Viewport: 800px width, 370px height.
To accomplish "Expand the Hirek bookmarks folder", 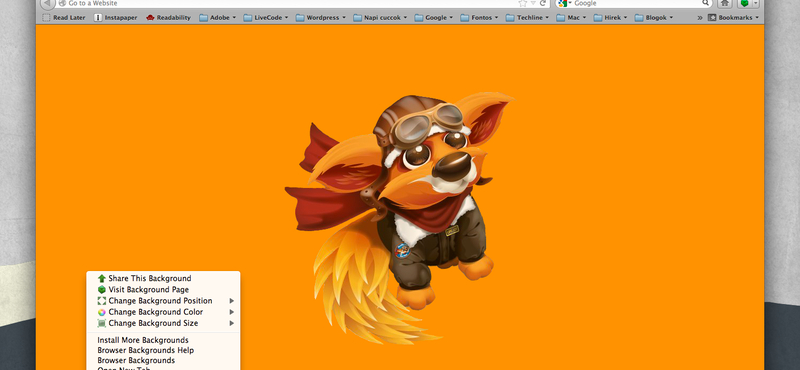I will pyautogui.click(x=611, y=17).
